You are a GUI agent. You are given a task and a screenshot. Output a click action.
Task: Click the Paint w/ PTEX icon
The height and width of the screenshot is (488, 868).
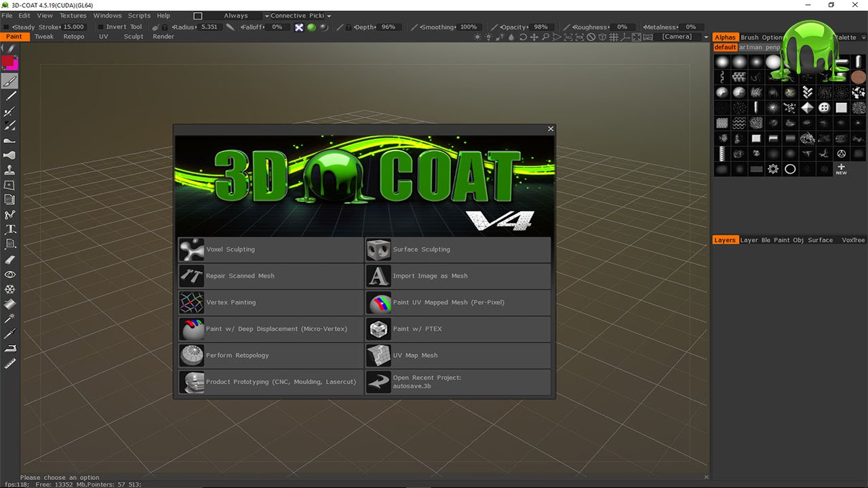pyautogui.click(x=378, y=329)
